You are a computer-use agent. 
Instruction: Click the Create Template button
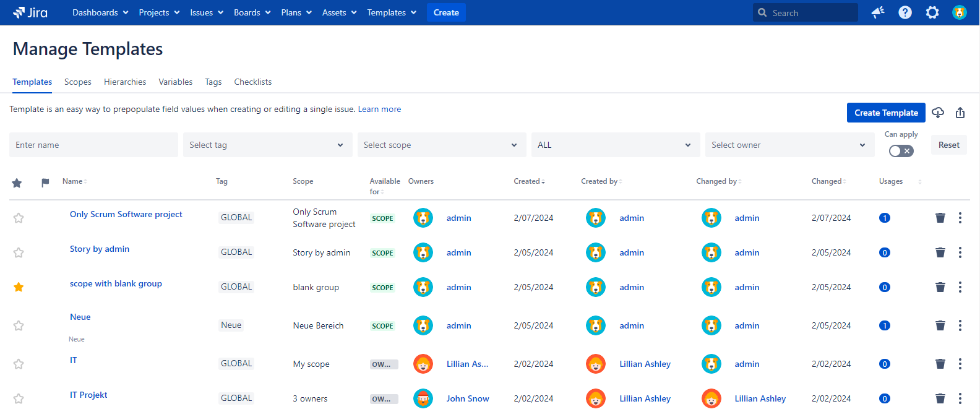pyautogui.click(x=885, y=113)
